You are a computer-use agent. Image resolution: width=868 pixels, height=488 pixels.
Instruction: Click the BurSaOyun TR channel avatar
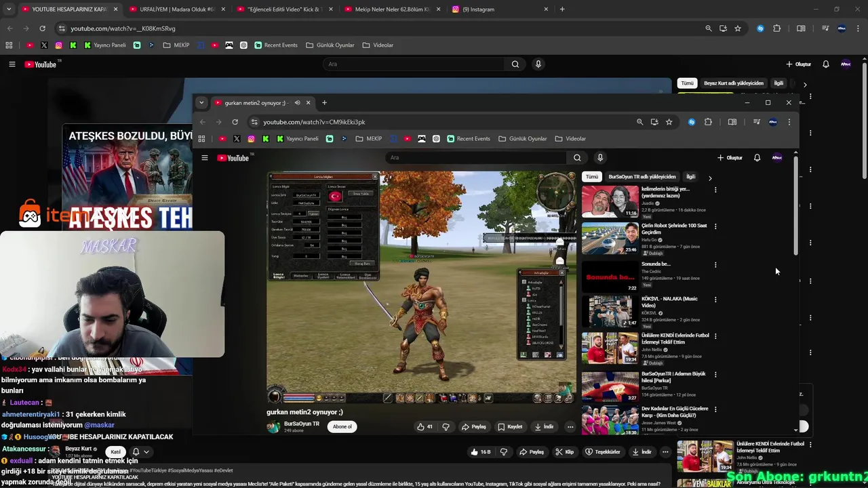273,426
